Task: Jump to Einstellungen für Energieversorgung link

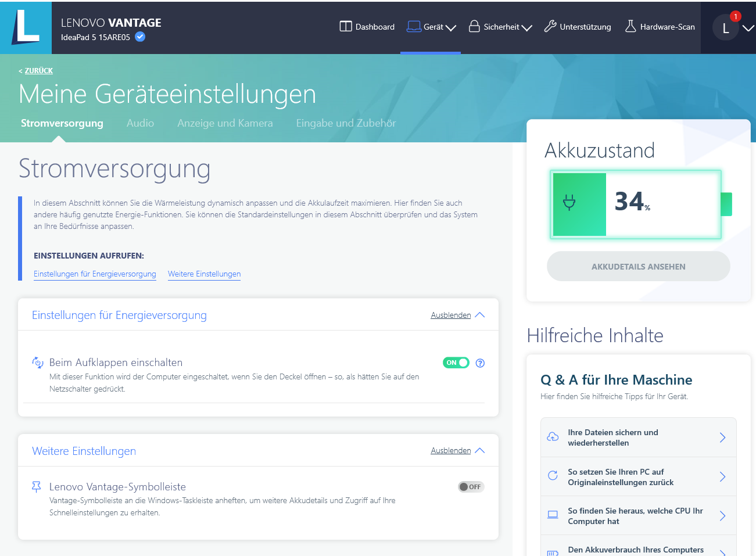Action: [x=95, y=274]
